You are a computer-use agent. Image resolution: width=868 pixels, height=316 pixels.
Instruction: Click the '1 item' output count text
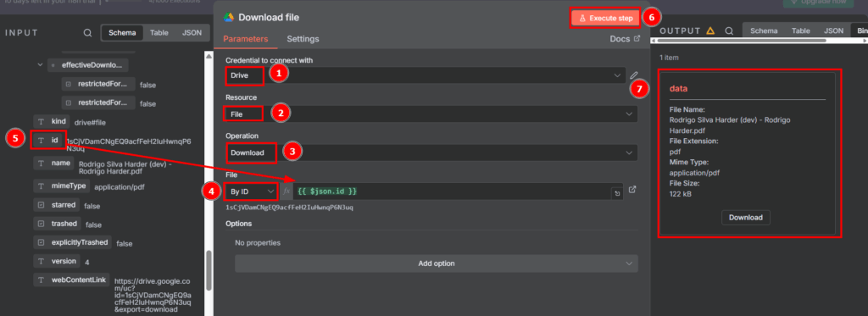coord(669,58)
